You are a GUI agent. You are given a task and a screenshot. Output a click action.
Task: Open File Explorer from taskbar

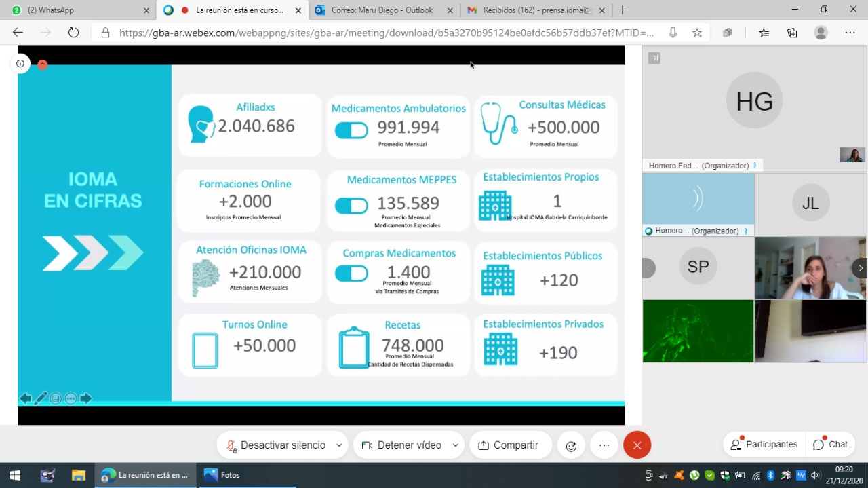(x=79, y=475)
